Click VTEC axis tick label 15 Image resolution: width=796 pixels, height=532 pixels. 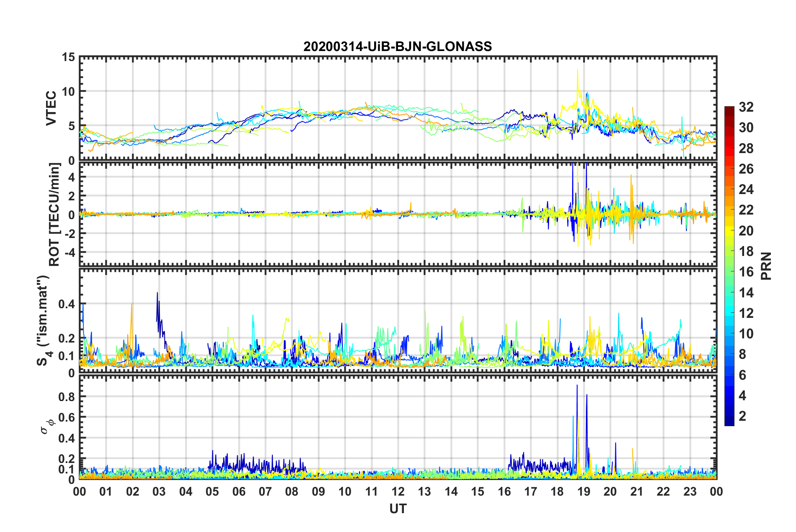[68, 57]
